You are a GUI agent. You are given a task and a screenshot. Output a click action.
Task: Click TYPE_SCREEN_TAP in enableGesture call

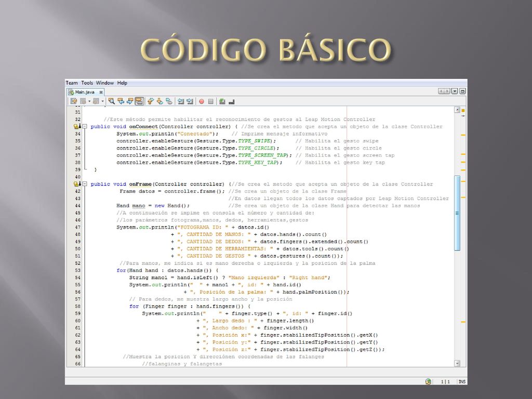click(x=262, y=155)
